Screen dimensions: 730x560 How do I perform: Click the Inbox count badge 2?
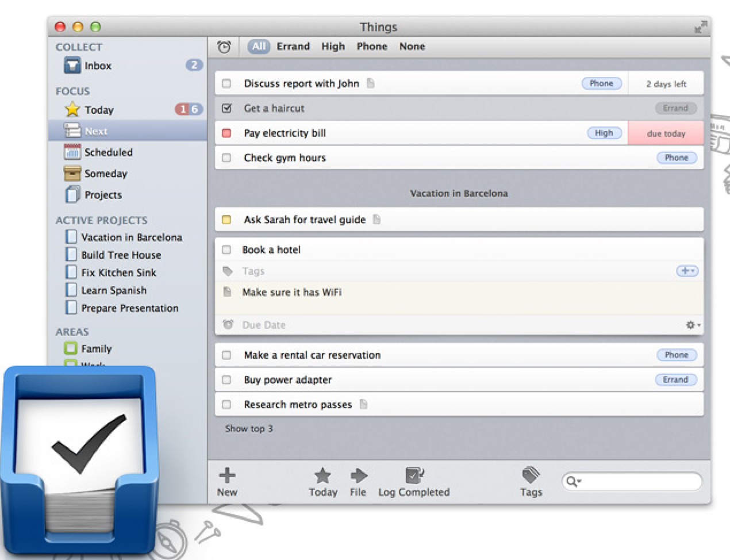click(194, 65)
